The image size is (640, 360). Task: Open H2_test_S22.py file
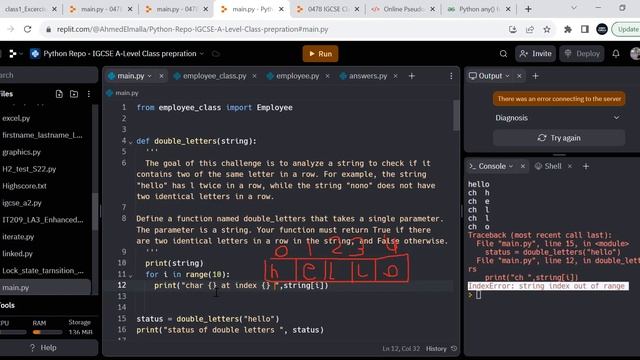(29, 169)
